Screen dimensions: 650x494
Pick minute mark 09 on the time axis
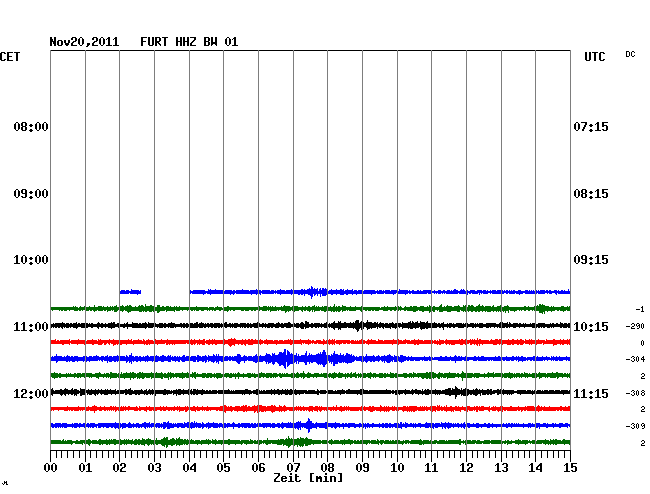click(x=362, y=468)
